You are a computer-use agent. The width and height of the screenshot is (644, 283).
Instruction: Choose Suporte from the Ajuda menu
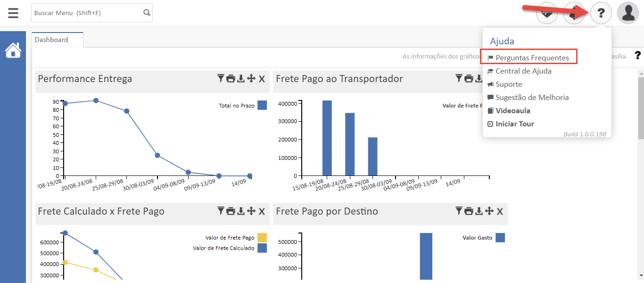pyautogui.click(x=509, y=84)
